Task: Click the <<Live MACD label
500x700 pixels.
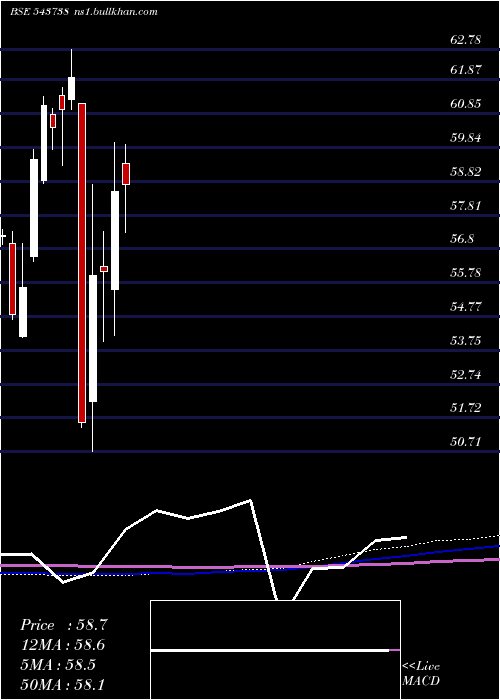Action: click(x=421, y=673)
